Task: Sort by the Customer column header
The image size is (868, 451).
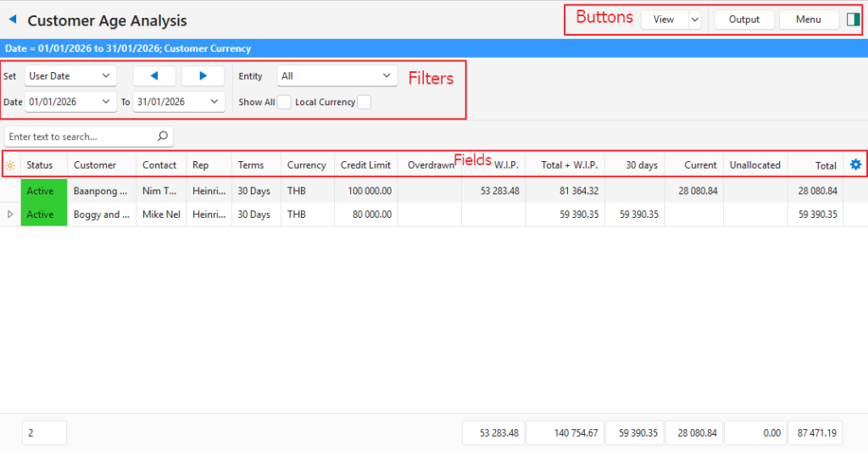Action: coord(95,165)
